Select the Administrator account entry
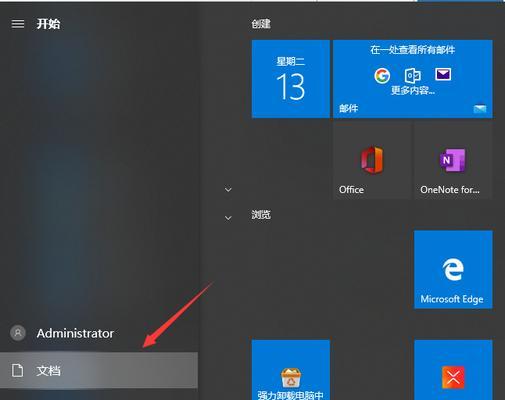The image size is (505, 400). coord(99,333)
